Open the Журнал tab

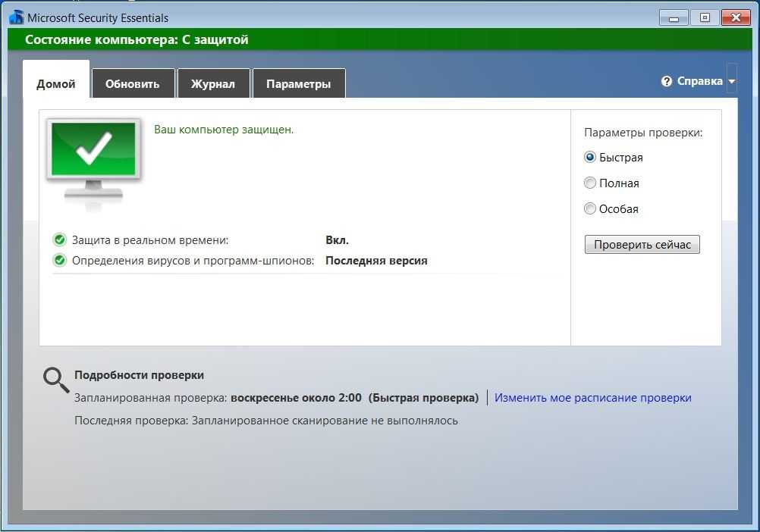(213, 84)
